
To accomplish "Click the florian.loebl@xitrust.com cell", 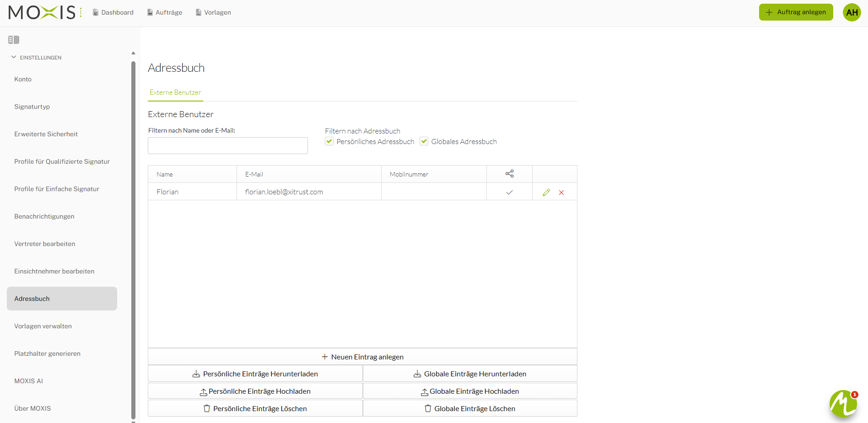I will (x=309, y=192).
